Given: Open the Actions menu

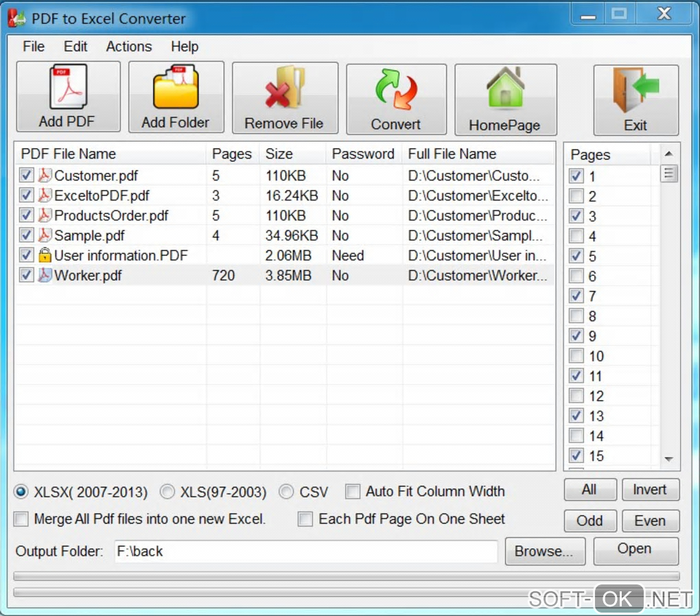Looking at the screenshot, I should tap(129, 47).
